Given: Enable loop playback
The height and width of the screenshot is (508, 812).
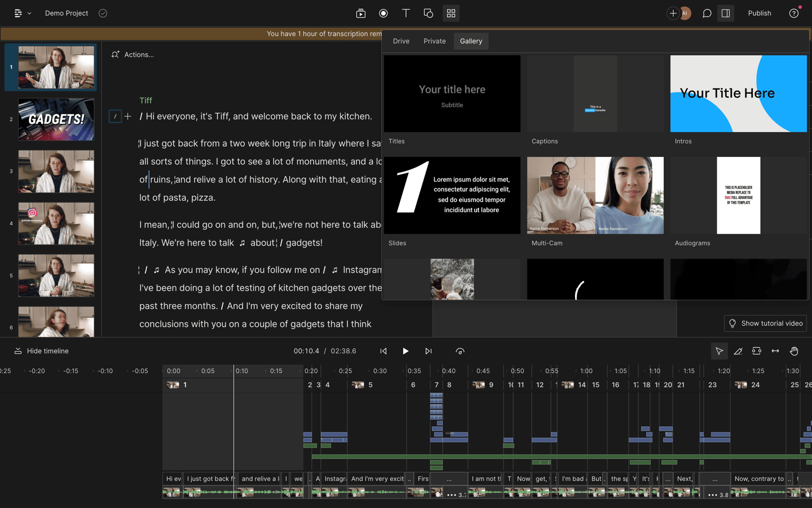Looking at the screenshot, I should coord(460,351).
